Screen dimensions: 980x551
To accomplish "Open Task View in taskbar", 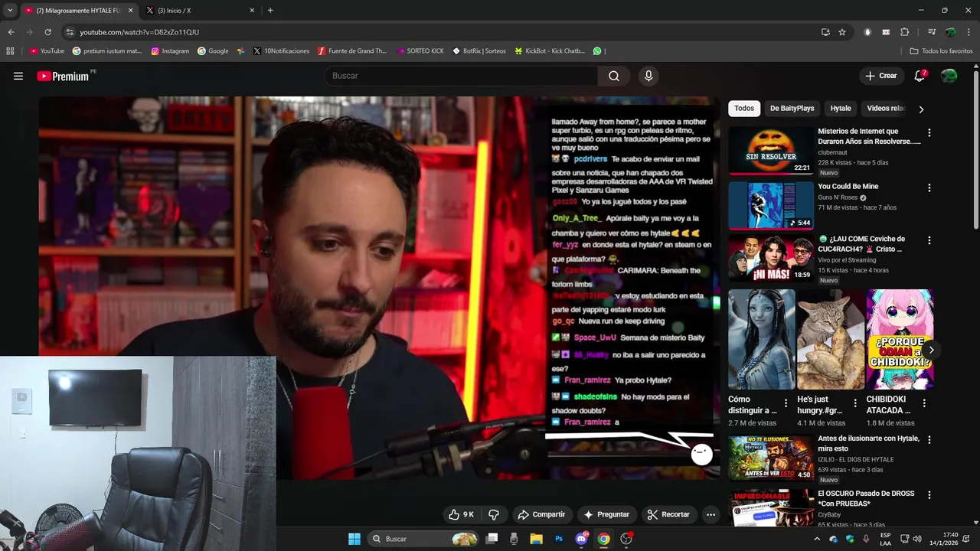I will [x=492, y=539].
